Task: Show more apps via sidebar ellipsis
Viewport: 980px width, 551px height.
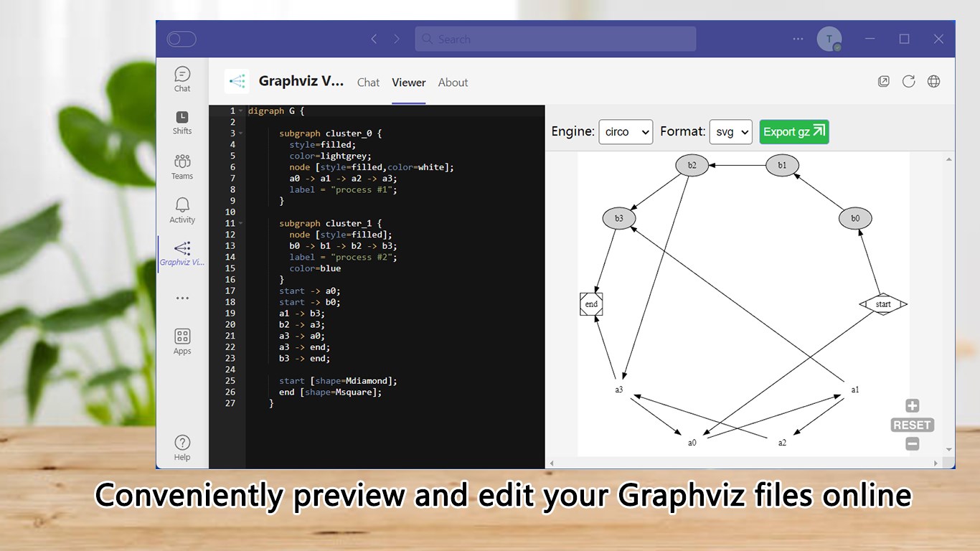Action: coord(182,298)
